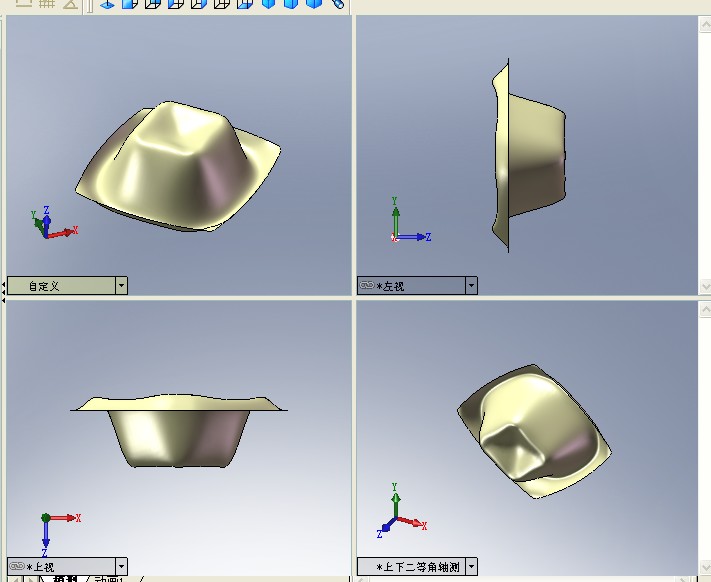Screen dimensions: 711x582
Task: Click the coordinate triad in the *上下二等角轴测 viewport
Action: pyautogui.click(x=401, y=510)
